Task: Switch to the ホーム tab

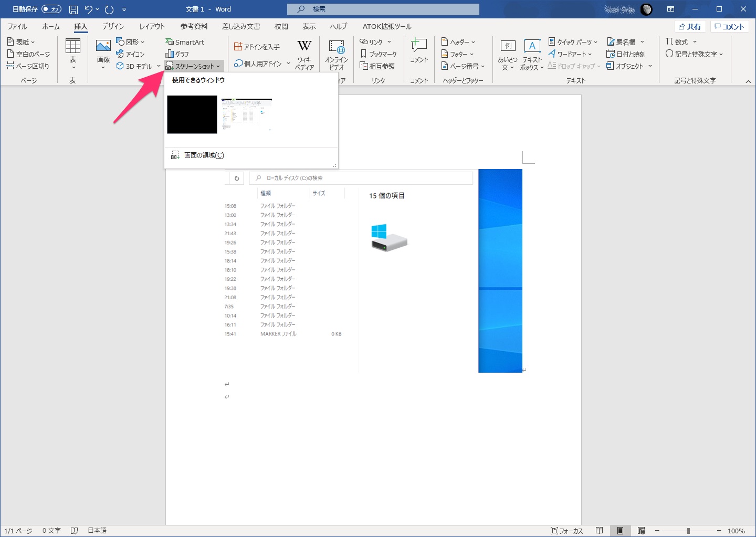Action: pyautogui.click(x=51, y=26)
